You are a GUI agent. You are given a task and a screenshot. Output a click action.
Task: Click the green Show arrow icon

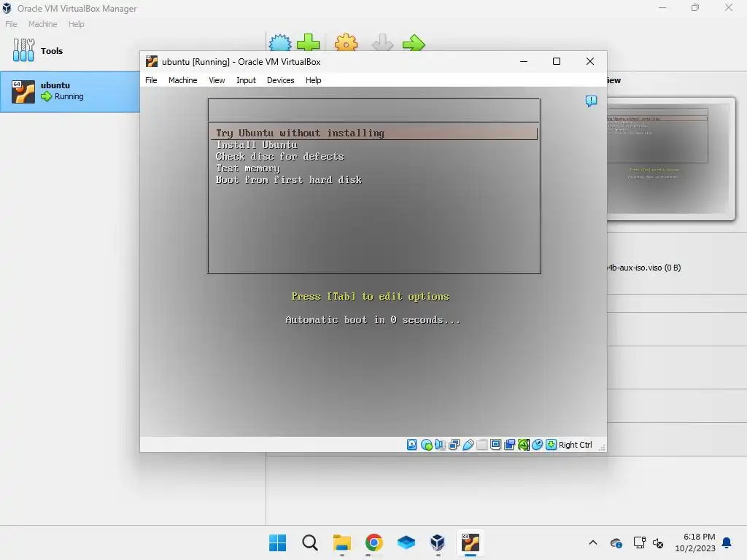tap(414, 42)
